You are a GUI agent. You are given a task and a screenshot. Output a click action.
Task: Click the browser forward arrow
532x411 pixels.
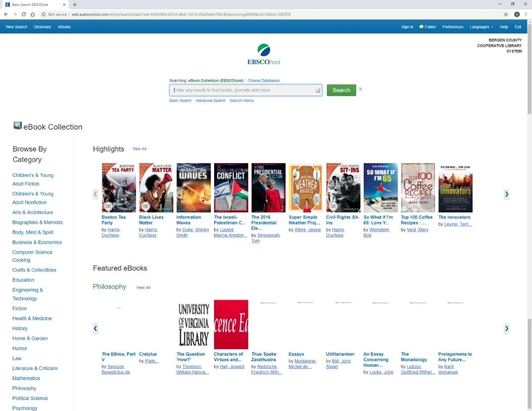[15, 14]
